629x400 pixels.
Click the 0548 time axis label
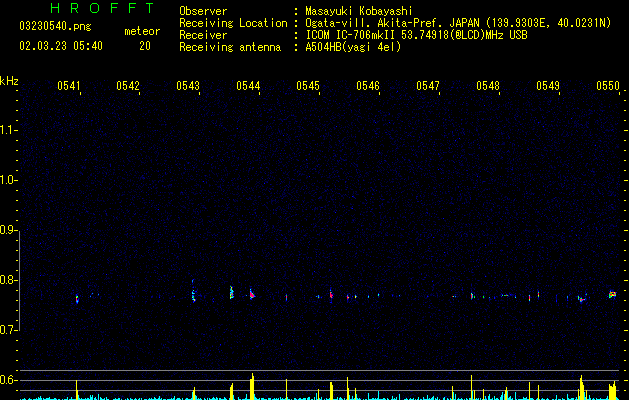(488, 86)
